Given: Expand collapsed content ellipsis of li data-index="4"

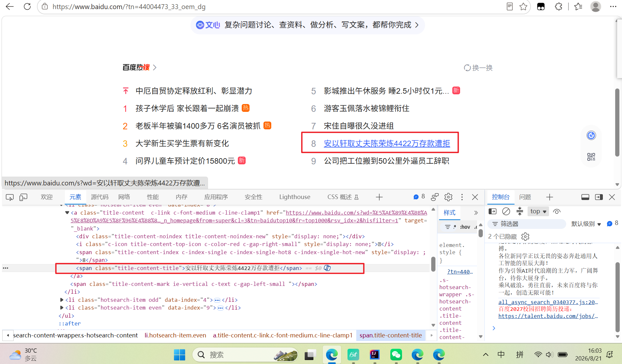Looking at the screenshot, I should (x=217, y=300).
